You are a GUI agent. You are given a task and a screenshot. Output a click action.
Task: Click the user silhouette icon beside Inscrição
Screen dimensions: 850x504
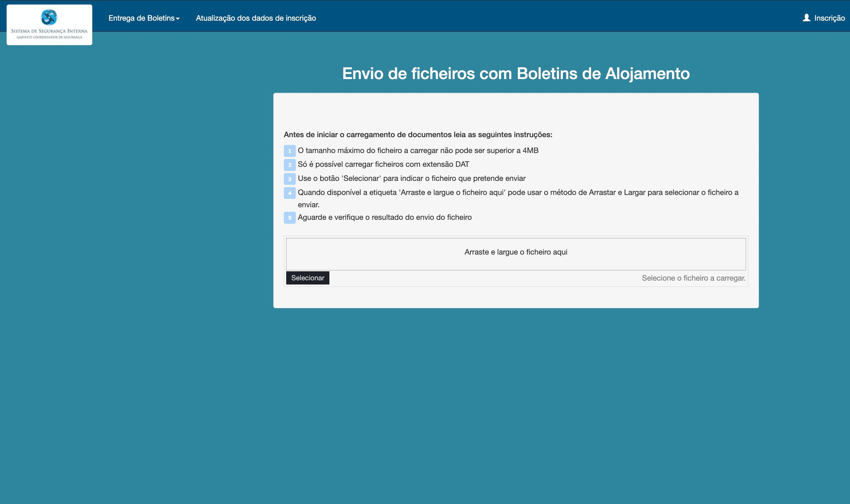(807, 18)
